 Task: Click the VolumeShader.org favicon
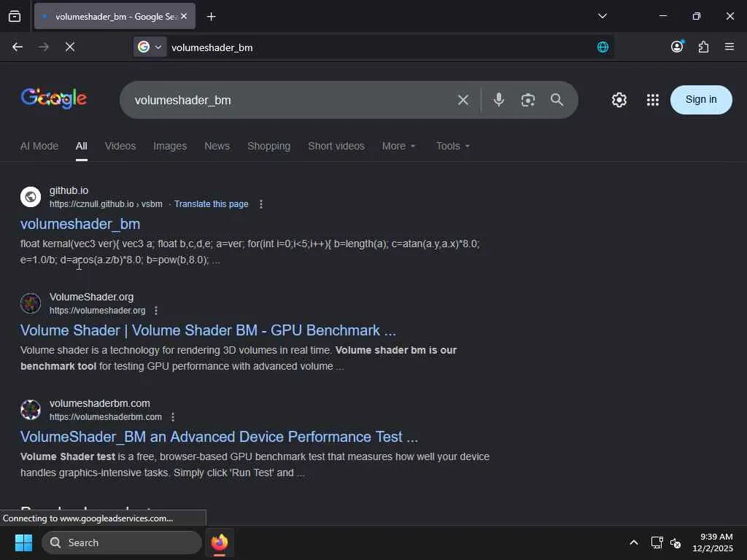31,303
